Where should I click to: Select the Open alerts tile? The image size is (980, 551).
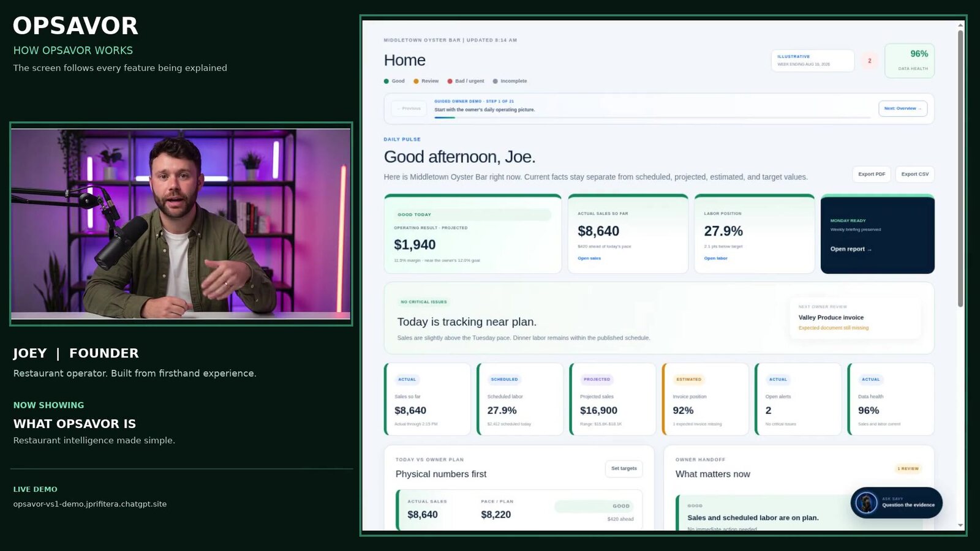[798, 399]
